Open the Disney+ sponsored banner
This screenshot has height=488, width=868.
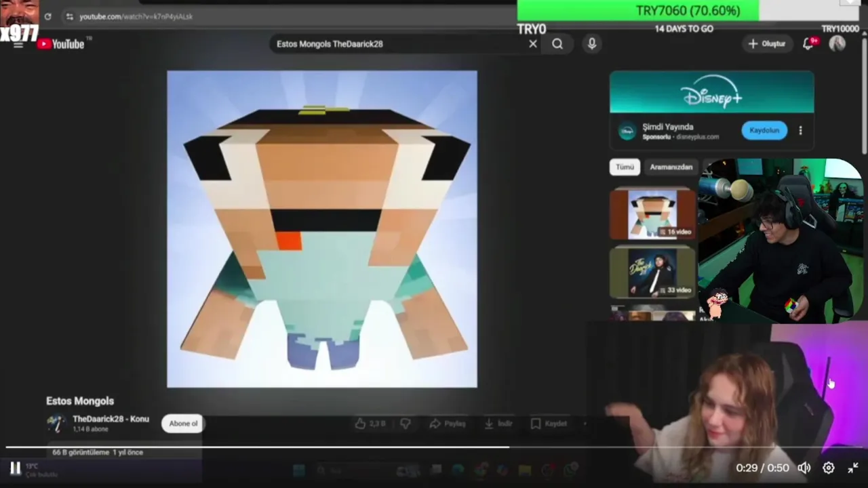click(x=711, y=93)
